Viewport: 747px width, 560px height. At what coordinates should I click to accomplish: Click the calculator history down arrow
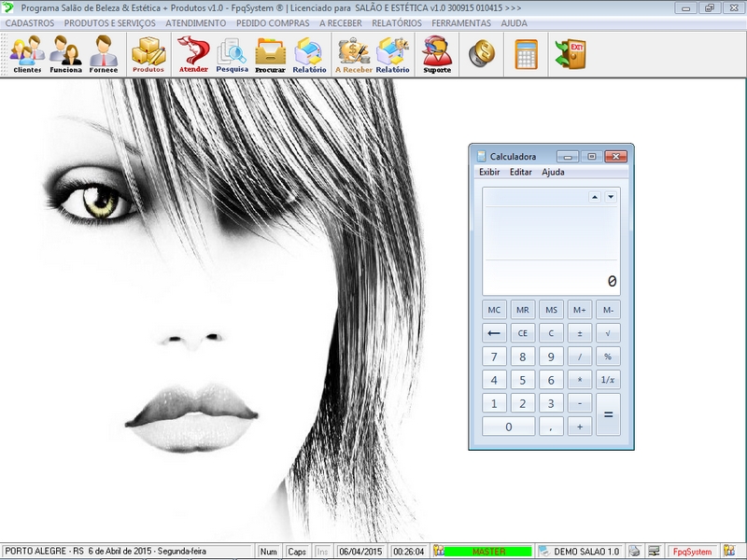coord(611,197)
